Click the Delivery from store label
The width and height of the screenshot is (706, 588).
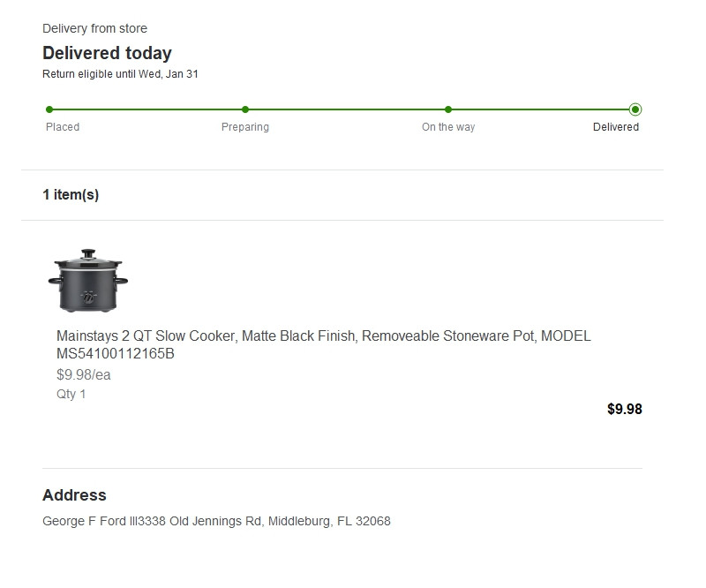(94, 28)
